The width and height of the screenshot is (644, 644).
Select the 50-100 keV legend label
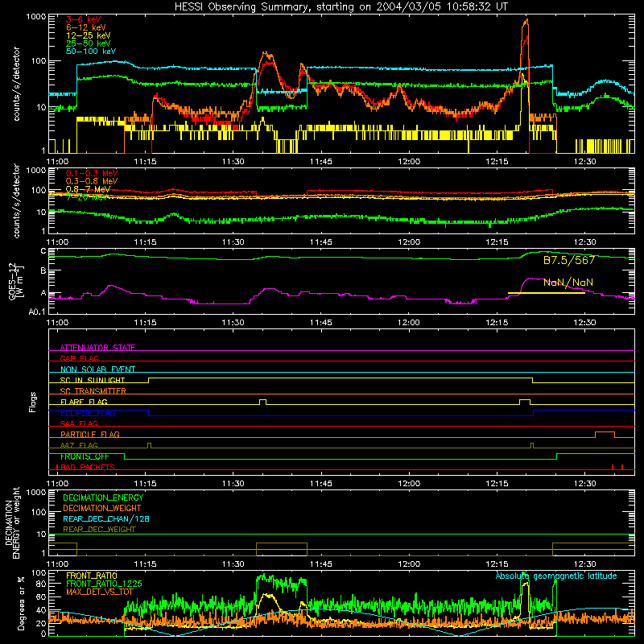pyautogui.click(x=91, y=52)
